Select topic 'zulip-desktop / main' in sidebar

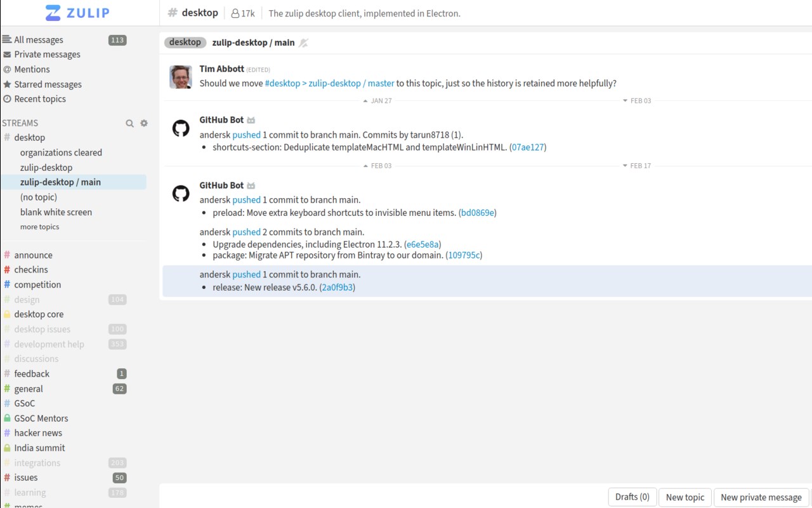click(x=60, y=182)
